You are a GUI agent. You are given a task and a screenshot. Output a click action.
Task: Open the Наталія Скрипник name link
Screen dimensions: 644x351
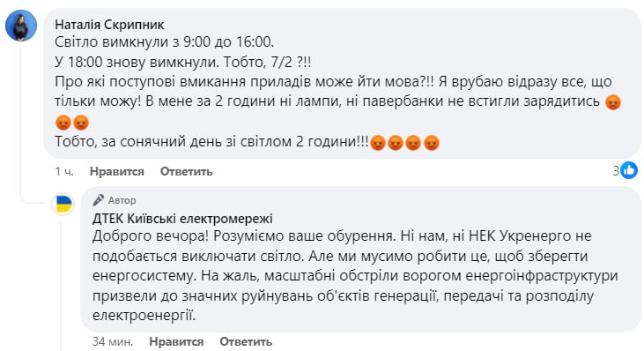point(109,25)
